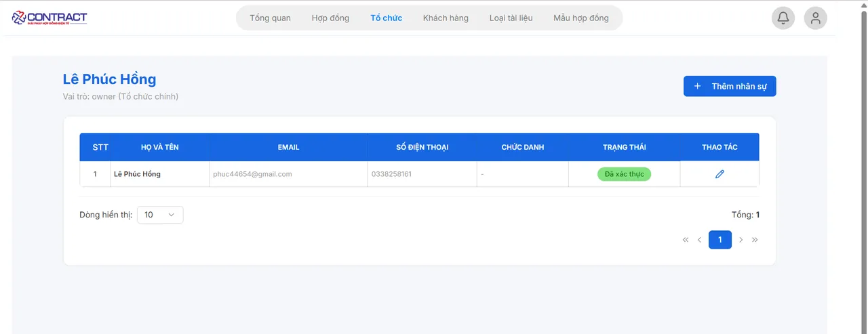Open the user profile avatar icon
The image size is (868, 334).
[x=815, y=18]
